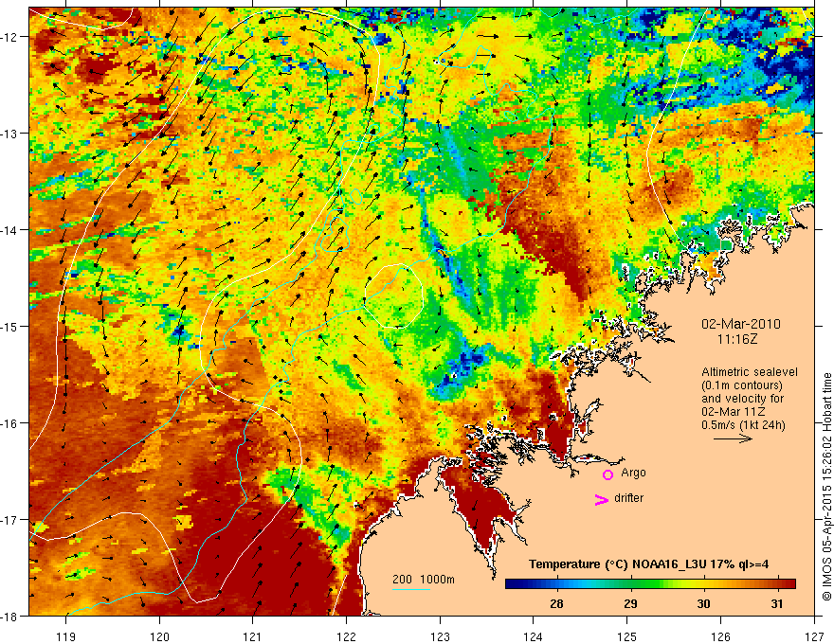Viewport: 834px width, 644px height.
Task: Click longitude axis label 121
Action: coord(253,636)
